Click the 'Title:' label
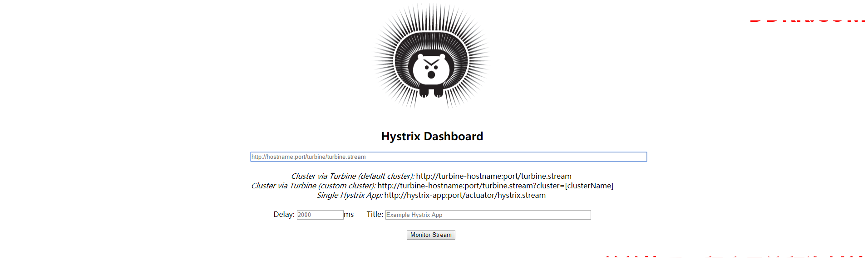This screenshot has width=868, height=275. tap(375, 214)
